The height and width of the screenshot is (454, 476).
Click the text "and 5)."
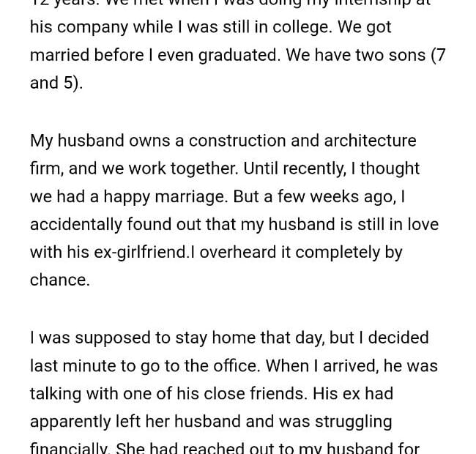click(56, 83)
